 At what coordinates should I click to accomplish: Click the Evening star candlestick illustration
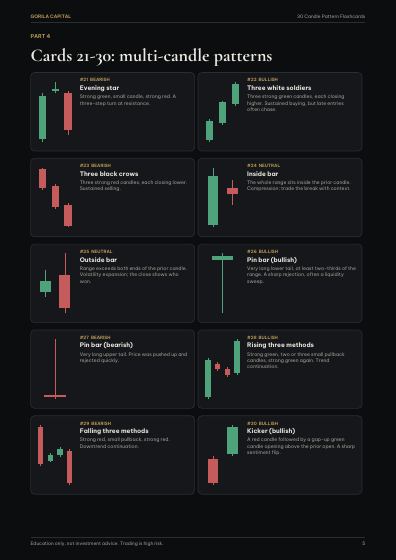[55, 112]
